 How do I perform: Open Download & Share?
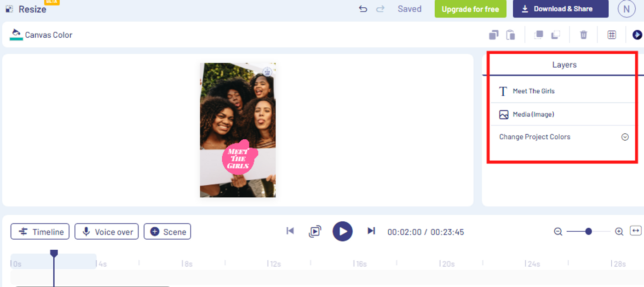(560, 9)
